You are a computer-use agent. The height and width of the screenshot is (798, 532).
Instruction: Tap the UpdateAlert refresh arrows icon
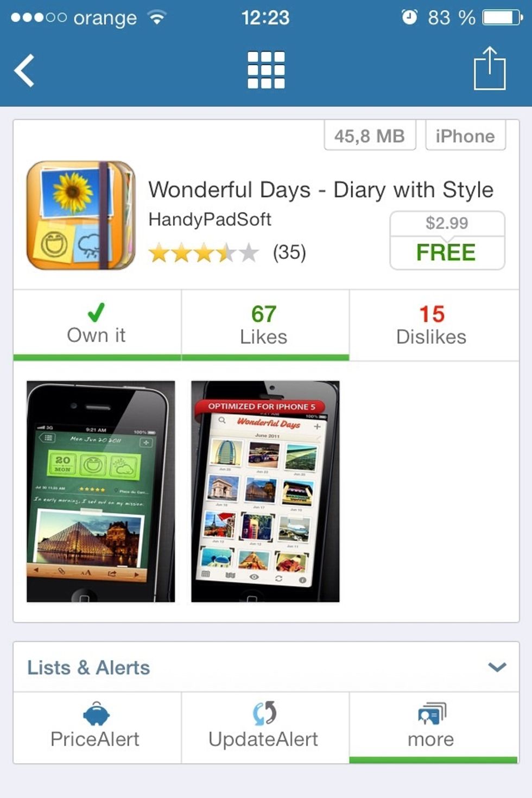click(x=264, y=713)
